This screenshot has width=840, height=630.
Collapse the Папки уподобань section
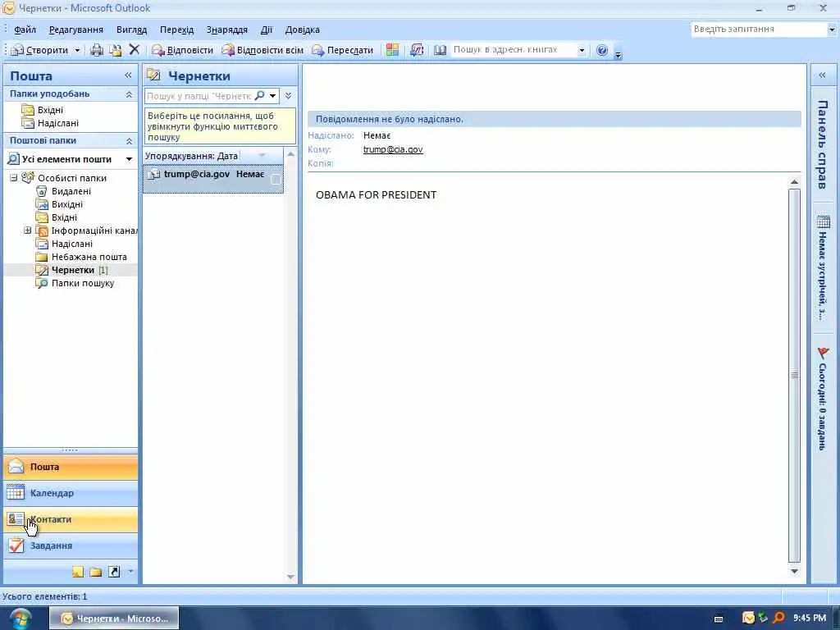[129, 94]
